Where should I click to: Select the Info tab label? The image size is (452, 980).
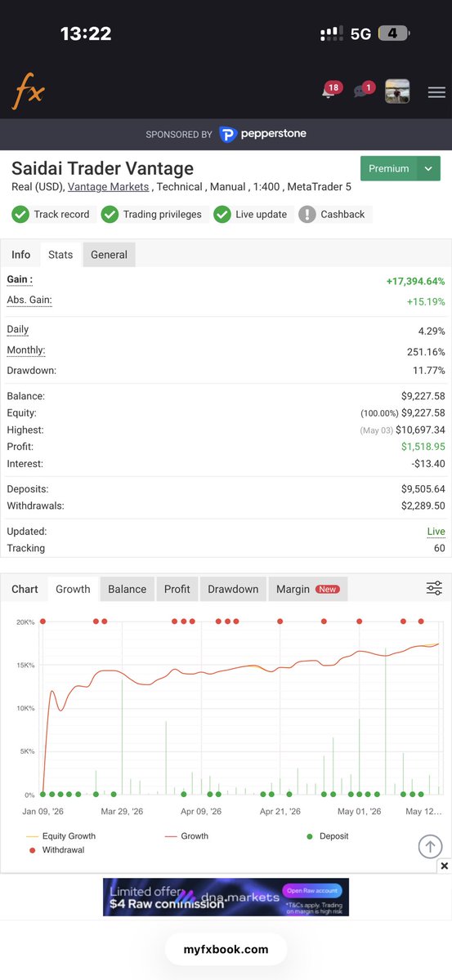20,255
